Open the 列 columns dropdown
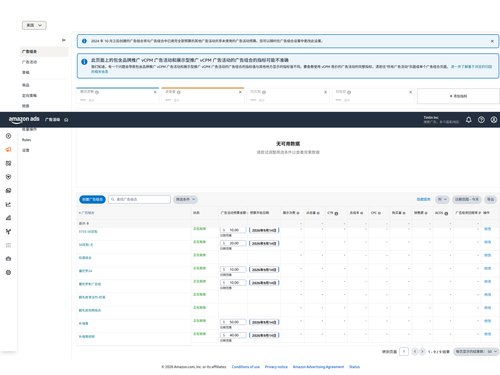Viewport: 500px width, 375px height. tap(442, 199)
